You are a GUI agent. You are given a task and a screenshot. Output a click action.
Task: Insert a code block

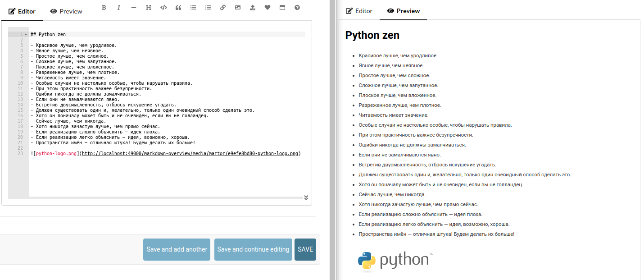tap(163, 8)
